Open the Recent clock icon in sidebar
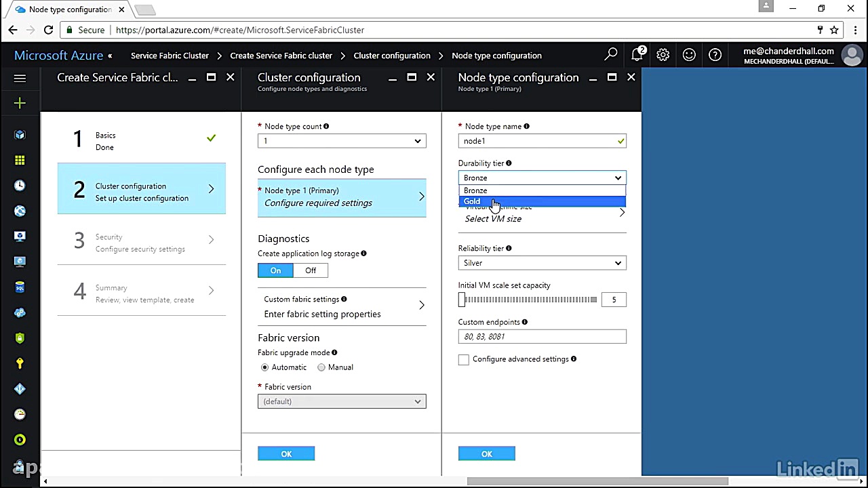Image resolution: width=868 pixels, height=488 pixels. 20,186
